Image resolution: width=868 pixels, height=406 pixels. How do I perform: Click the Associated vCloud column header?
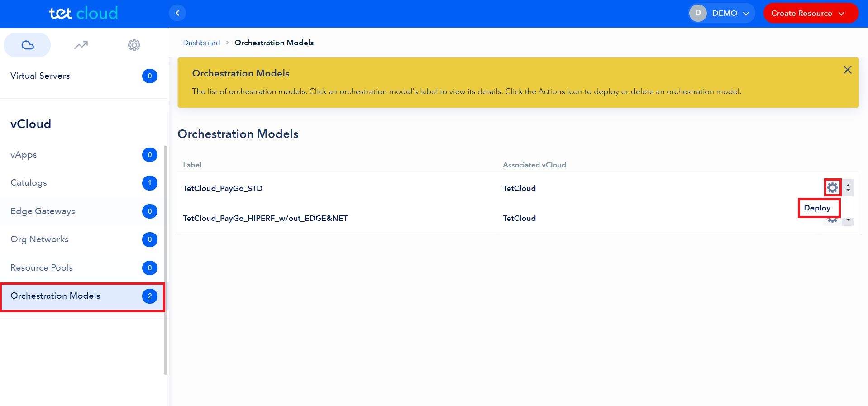[534, 165]
